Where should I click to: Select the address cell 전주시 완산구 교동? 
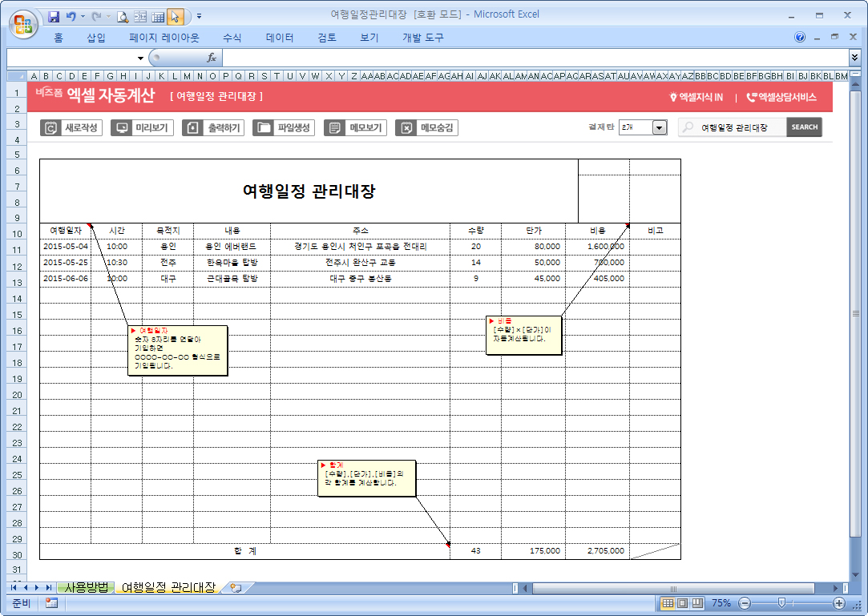point(361,263)
